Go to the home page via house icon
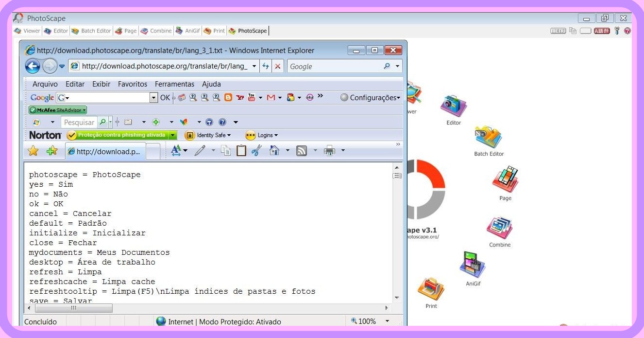 (274, 151)
